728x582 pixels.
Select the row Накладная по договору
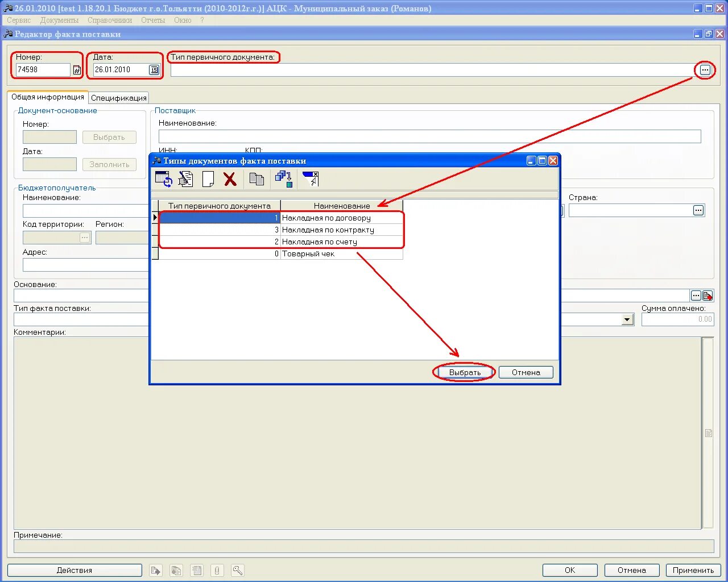coord(281,218)
